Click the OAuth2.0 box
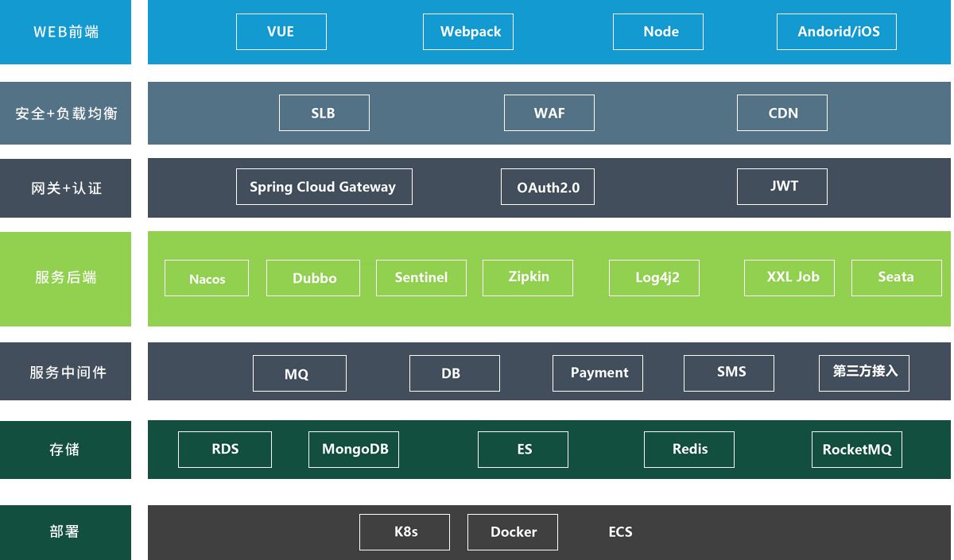The image size is (954, 560). (x=548, y=187)
